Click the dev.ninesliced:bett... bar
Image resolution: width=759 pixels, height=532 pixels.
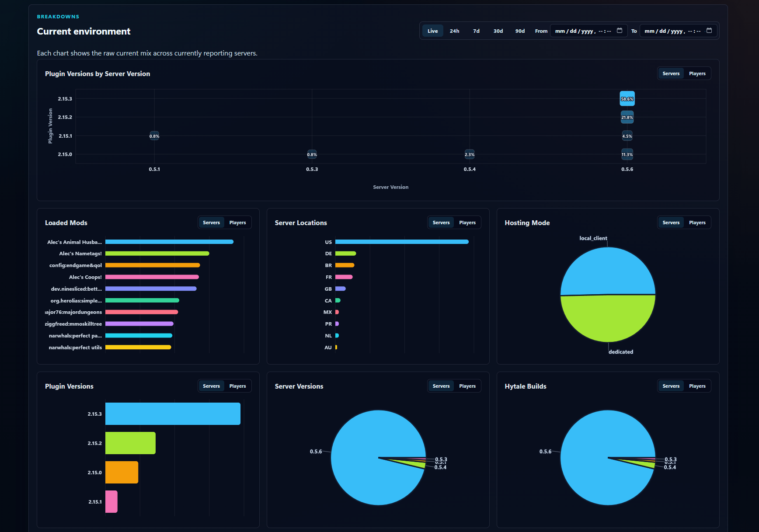[x=151, y=289]
